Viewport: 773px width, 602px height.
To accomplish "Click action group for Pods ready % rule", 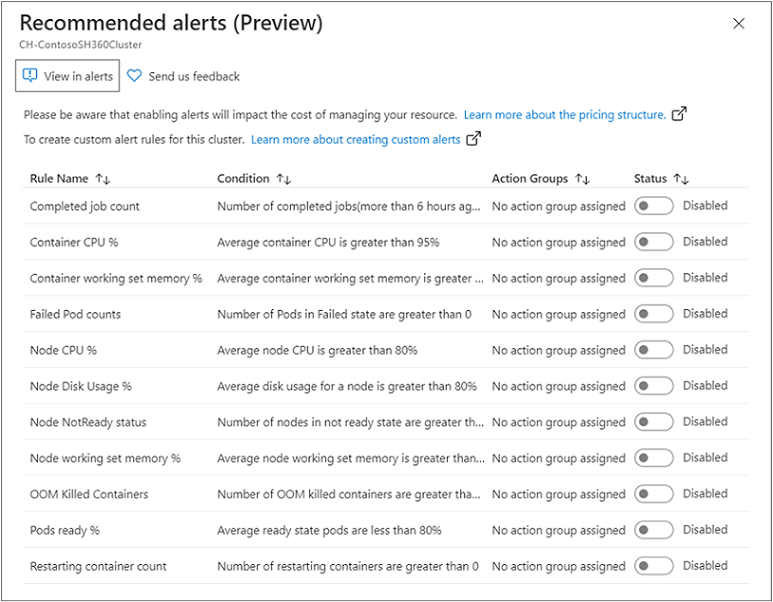I will point(558,530).
